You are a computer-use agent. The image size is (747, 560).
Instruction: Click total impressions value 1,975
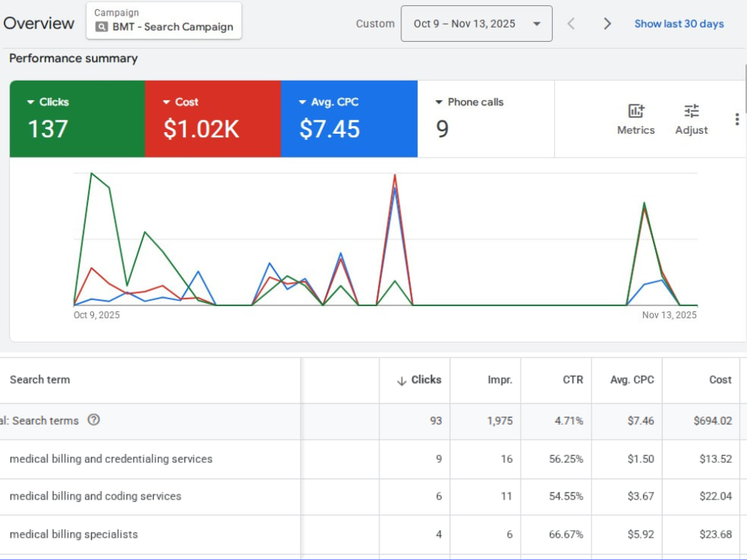click(x=500, y=420)
